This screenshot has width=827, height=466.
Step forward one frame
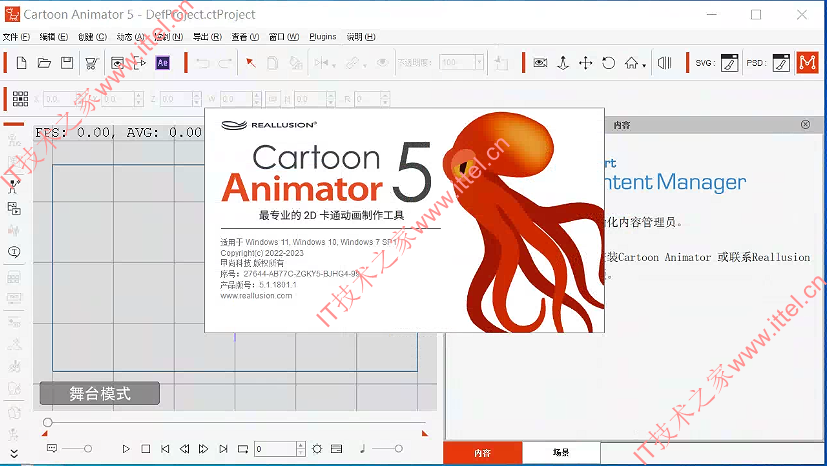click(x=204, y=449)
